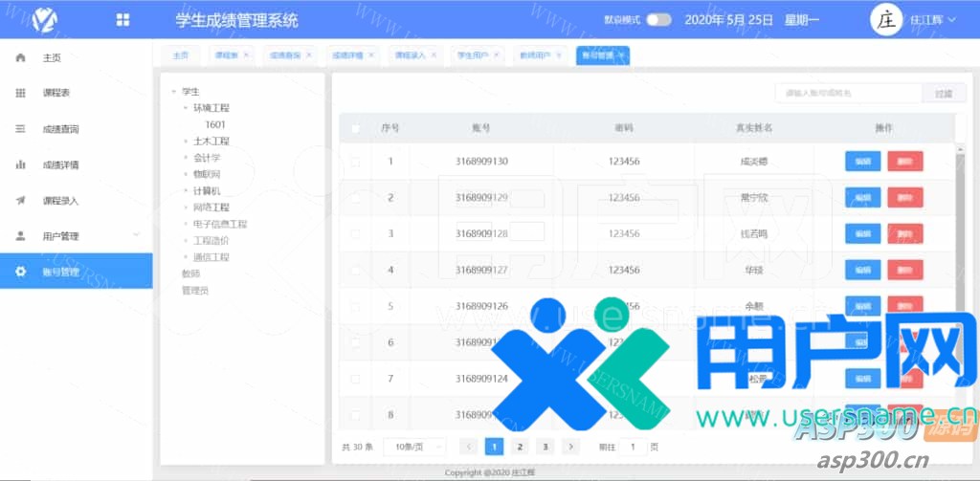This screenshot has height=481, width=980.
Task: Click the gear icon beside 账号管理
Action: [x=20, y=272]
